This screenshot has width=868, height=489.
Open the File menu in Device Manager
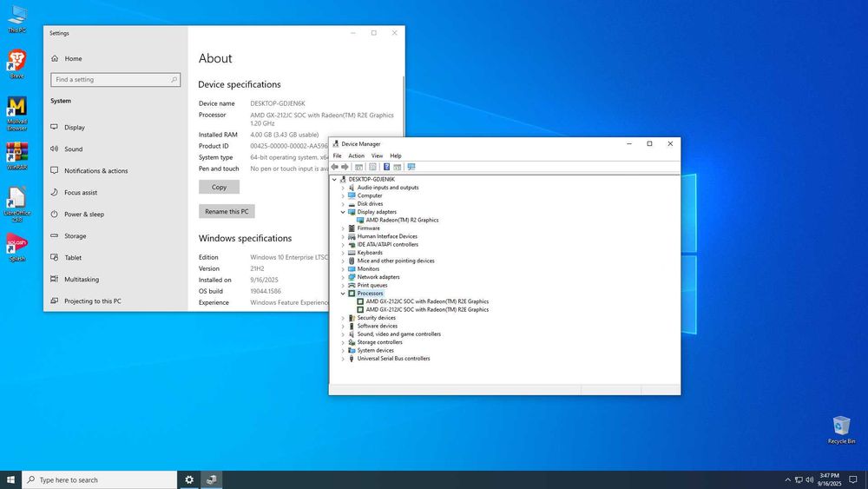[337, 155]
